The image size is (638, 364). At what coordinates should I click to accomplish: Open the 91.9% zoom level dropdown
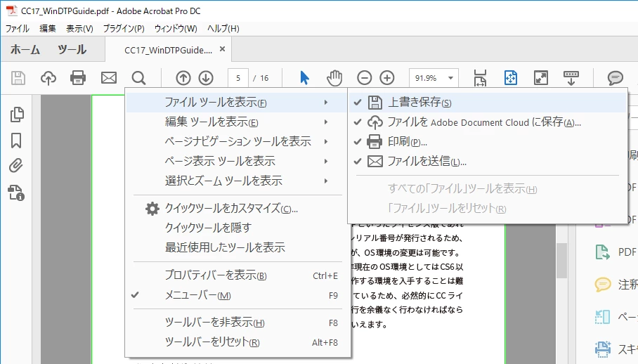(450, 78)
